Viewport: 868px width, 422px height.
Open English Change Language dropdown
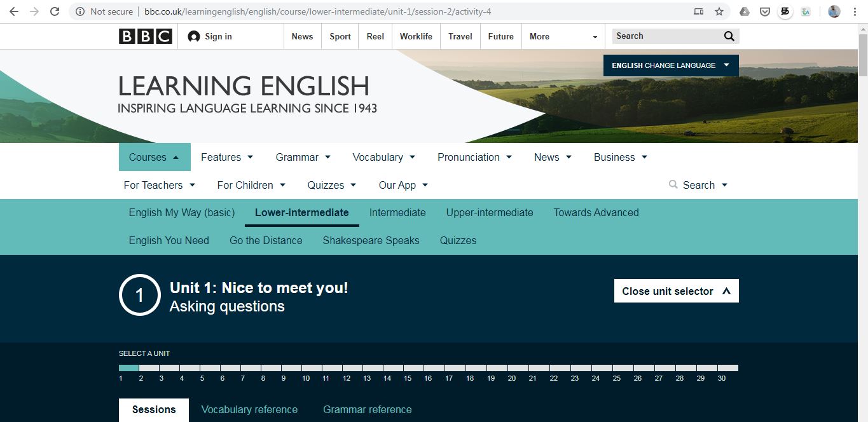[x=671, y=65]
